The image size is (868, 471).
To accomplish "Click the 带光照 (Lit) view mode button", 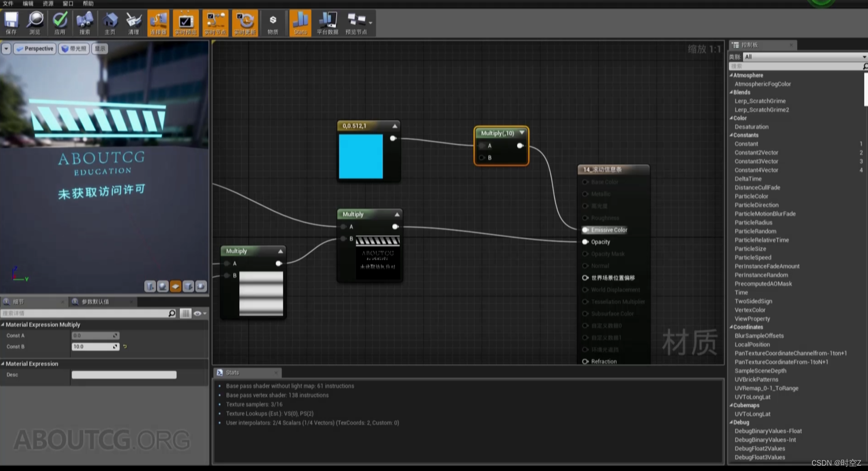I will pyautogui.click(x=74, y=49).
